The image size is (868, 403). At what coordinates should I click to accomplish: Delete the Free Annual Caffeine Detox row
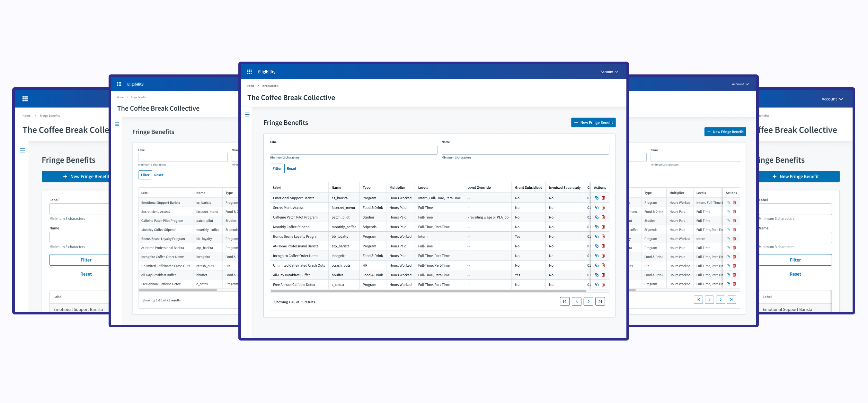(603, 285)
